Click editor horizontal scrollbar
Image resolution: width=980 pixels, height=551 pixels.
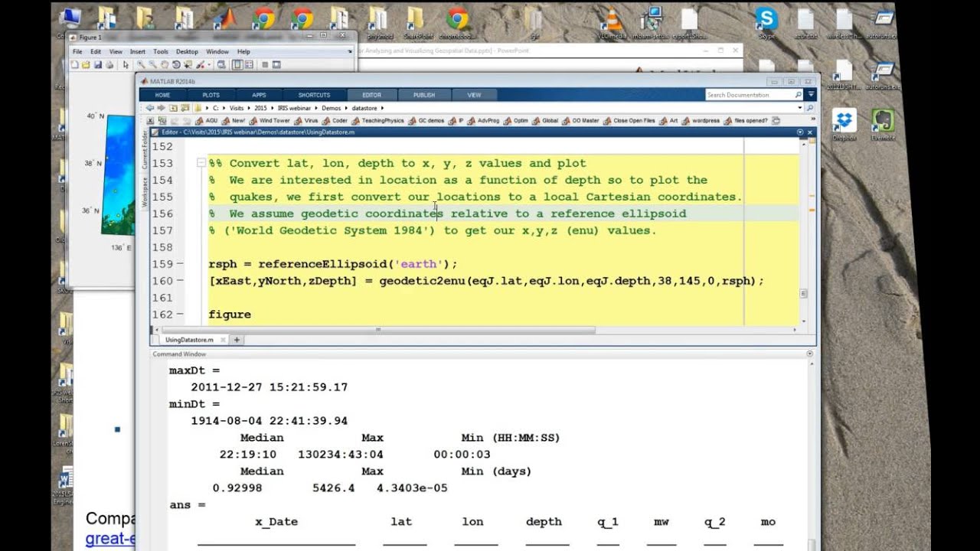tap(377, 330)
